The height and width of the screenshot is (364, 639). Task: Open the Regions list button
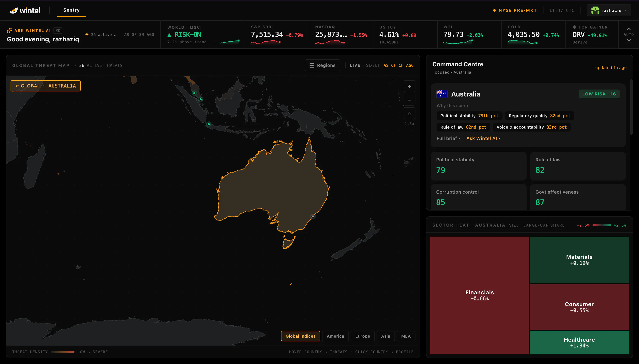pyautogui.click(x=322, y=65)
